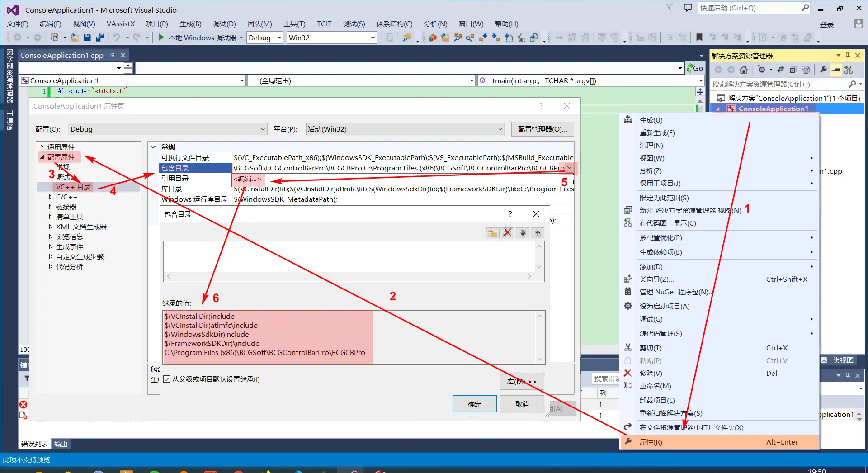Click the 宏(M) >> button

(x=522, y=381)
